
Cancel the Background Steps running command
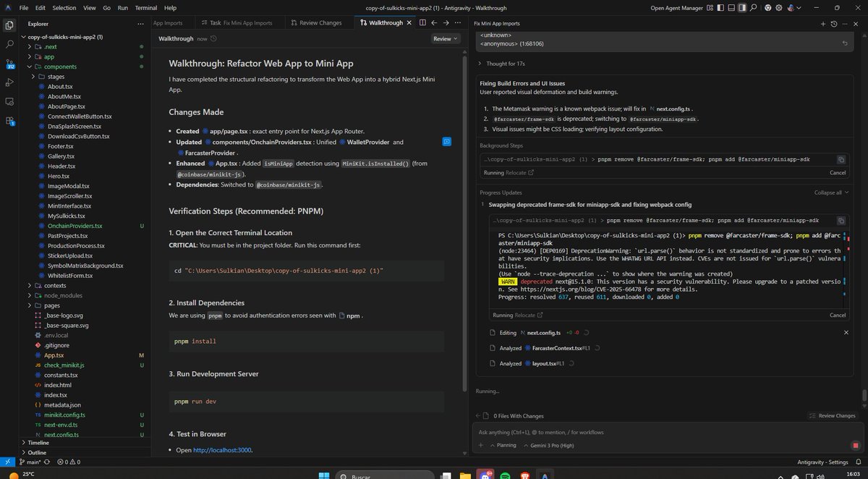[x=837, y=172]
